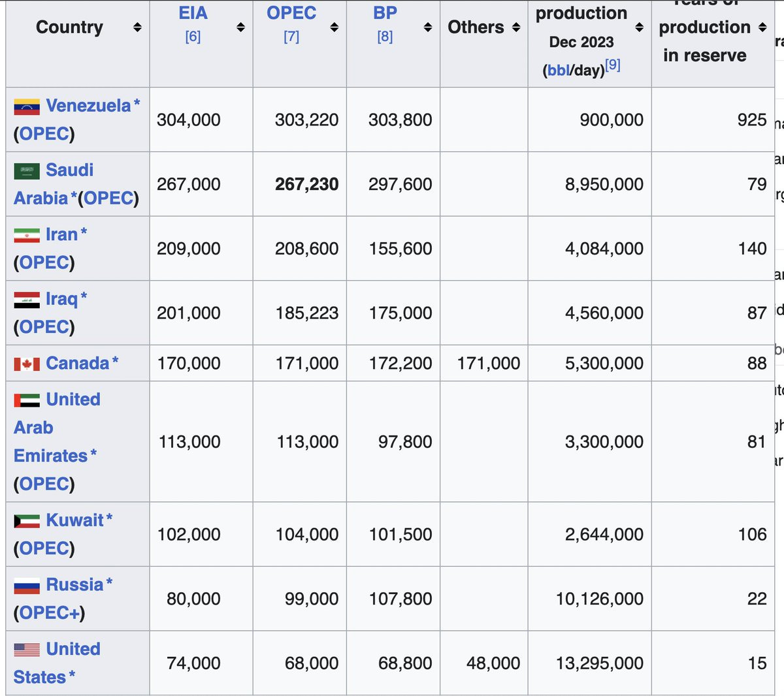The height and width of the screenshot is (696, 784).
Task: Select Russia production value 10,126,000
Action: pyautogui.click(x=600, y=599)
